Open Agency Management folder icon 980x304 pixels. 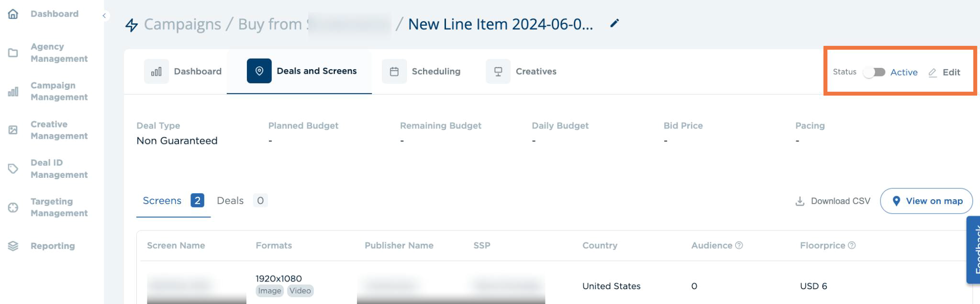pyautogui.click(x=13, y=53)
